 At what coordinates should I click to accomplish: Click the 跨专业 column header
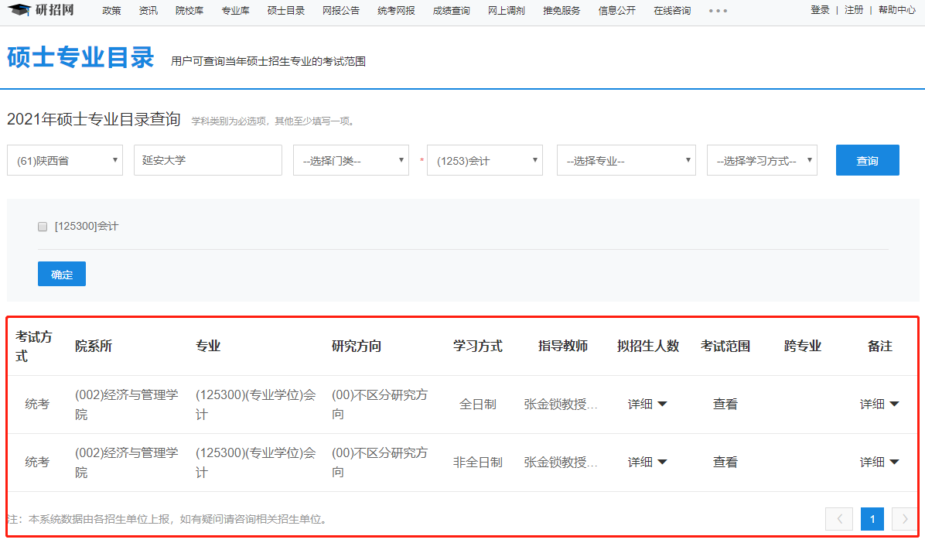(802, 347)
